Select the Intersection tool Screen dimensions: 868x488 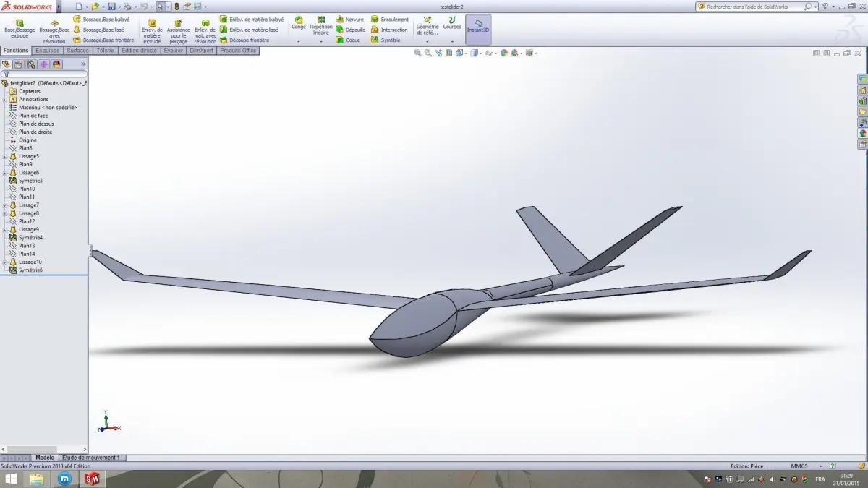(389, 30)
